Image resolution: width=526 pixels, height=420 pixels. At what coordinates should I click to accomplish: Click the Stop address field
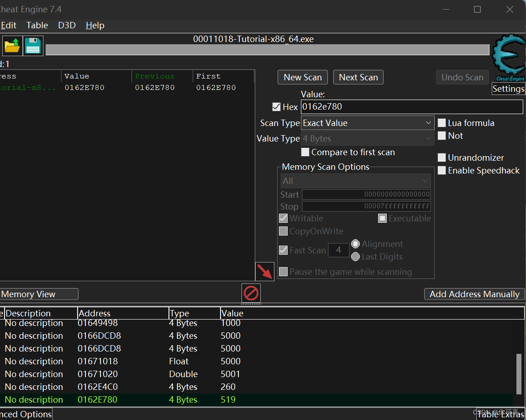[x=366, y=206]
